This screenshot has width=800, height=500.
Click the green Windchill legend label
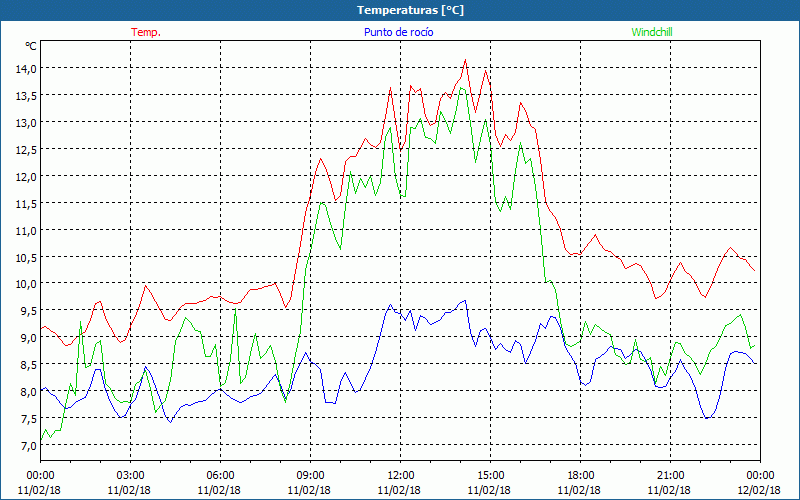pos(652,32)
